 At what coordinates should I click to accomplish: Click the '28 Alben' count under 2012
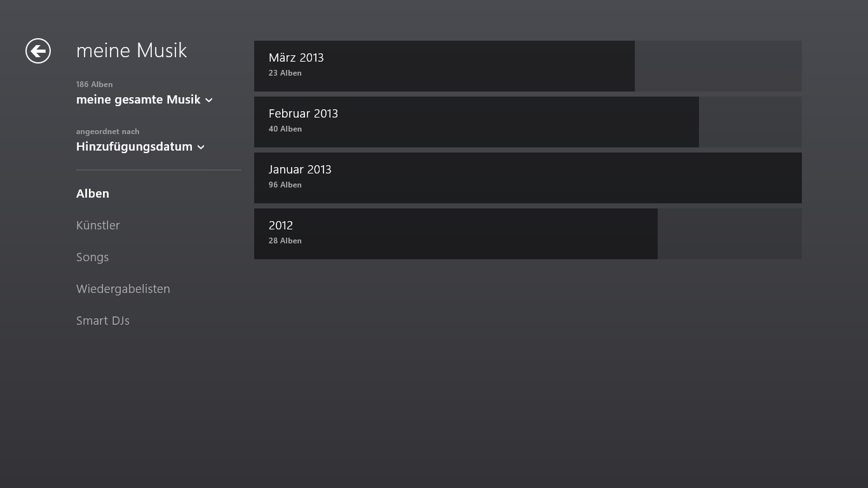[x=285, y=241]
